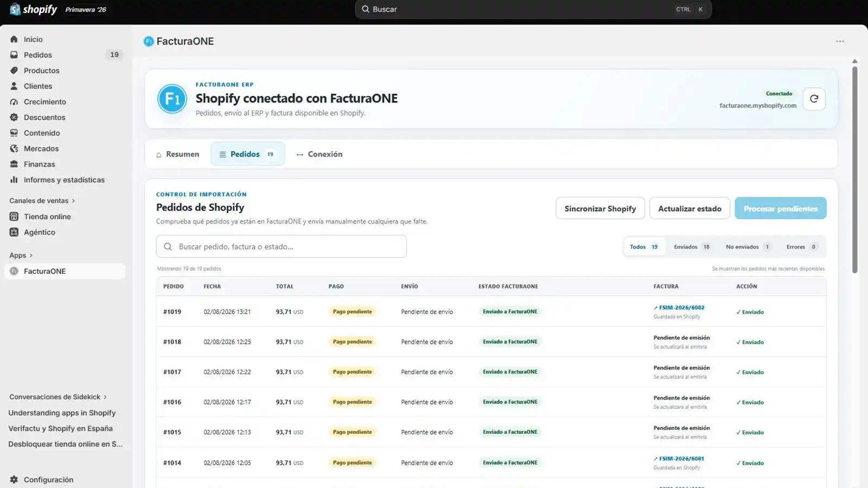The image size is (868, 488).
Task: Click the date 02/08/2026 12:22
Action: click(227, 372)
